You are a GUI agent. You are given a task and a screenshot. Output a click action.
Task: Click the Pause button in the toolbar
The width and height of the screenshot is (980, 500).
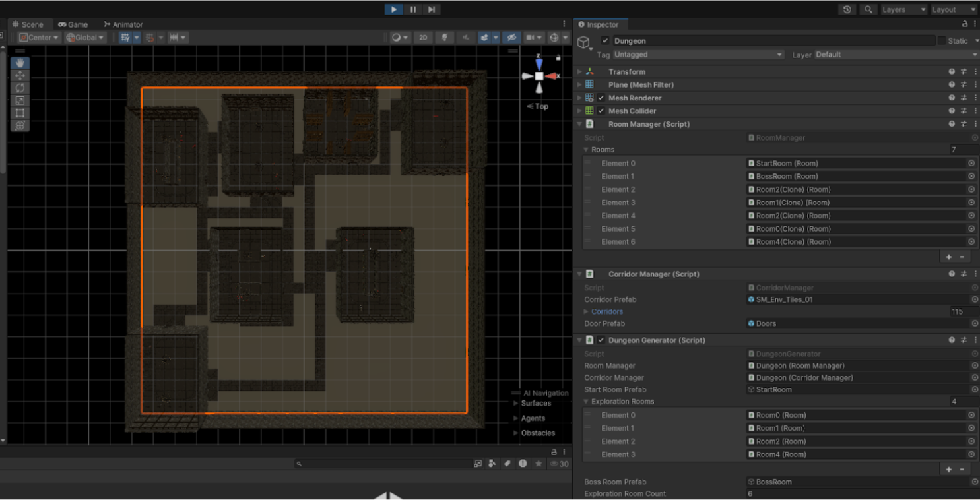[x=412, y=9]
